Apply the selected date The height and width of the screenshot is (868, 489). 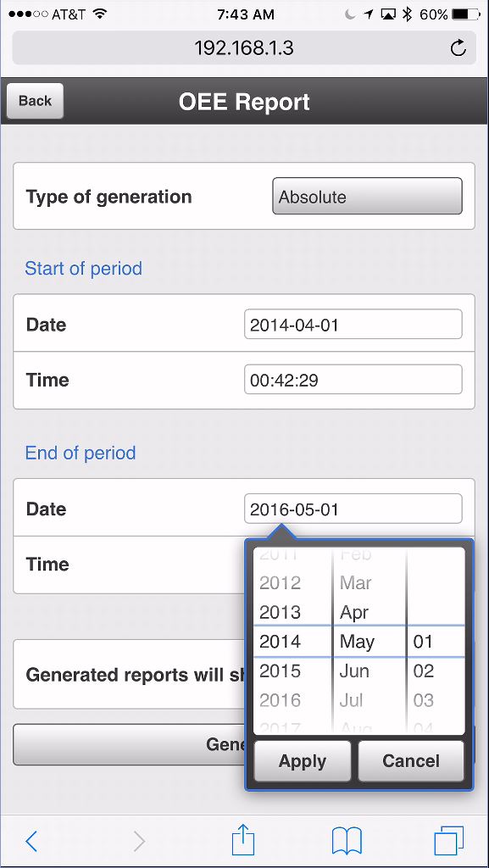[x=303, y=761]
